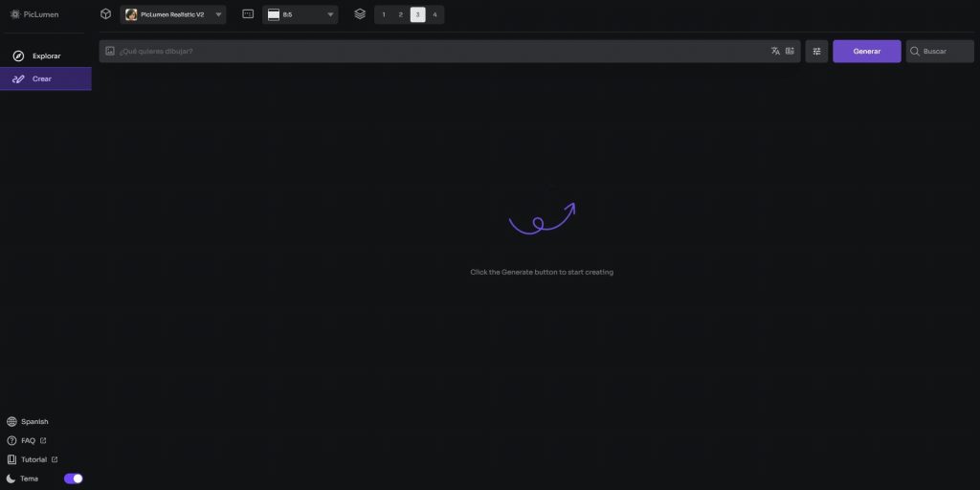Click the PicLumen logo
The image size is (980, 490).
point(34,14)
